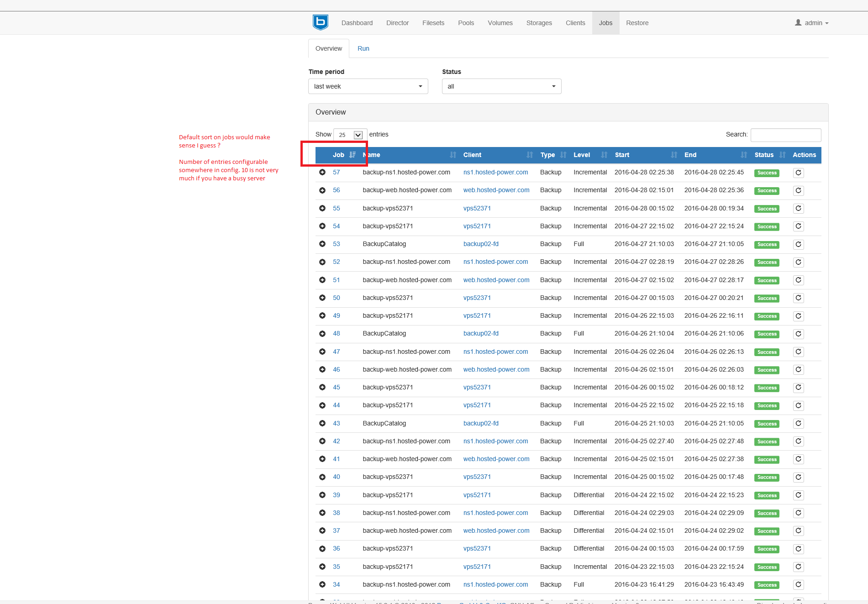Click the Bareos logo icon
868x604 pixels.
click(320, 22)
